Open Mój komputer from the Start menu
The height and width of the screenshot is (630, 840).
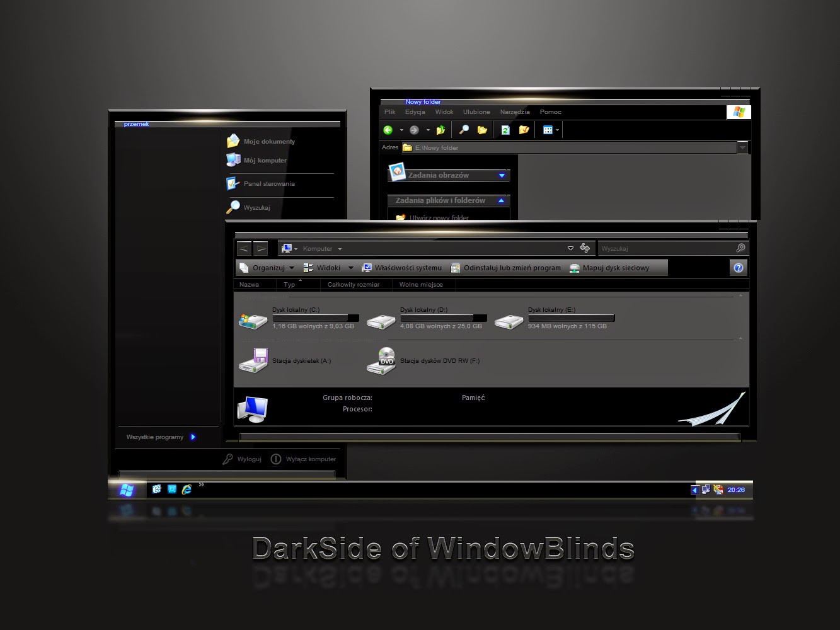[x=257, y=160]
